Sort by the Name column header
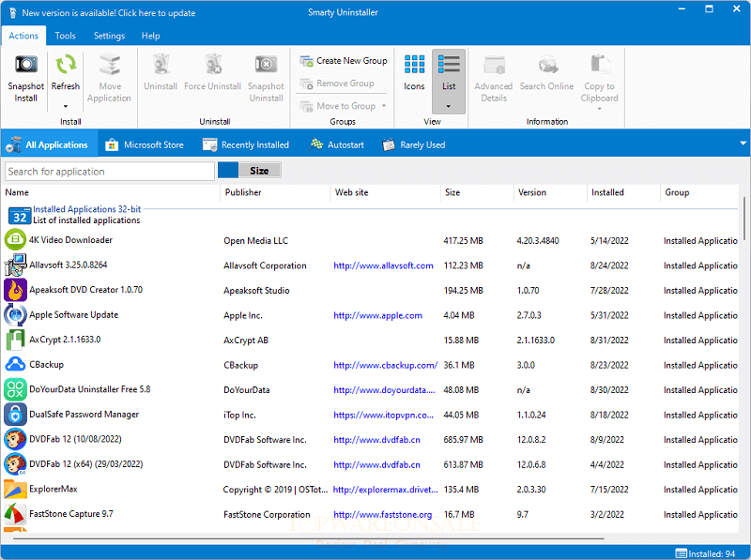The height and width of the screenshot is (560, 751). (17, 192)
